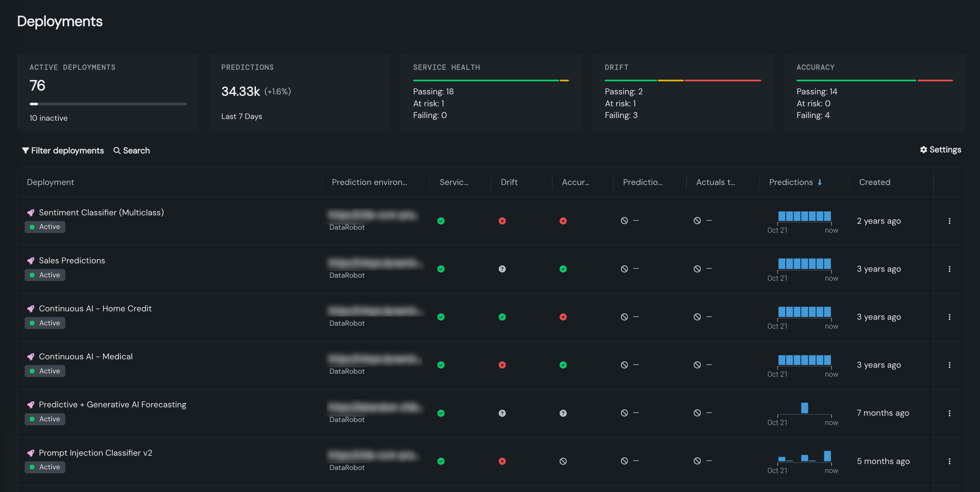Click Deployment column header
Viewport: 980px width, 492px height.
click(x=50, y=182)
